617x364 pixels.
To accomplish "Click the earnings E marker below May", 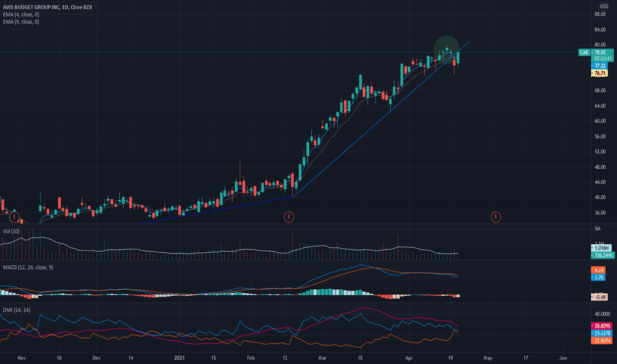I will [496, 217].
